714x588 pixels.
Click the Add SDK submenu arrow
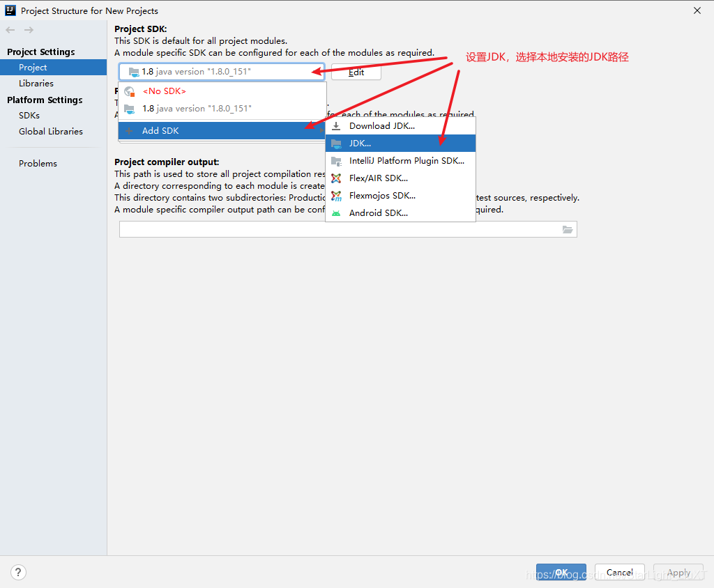[x=321, y=130]
